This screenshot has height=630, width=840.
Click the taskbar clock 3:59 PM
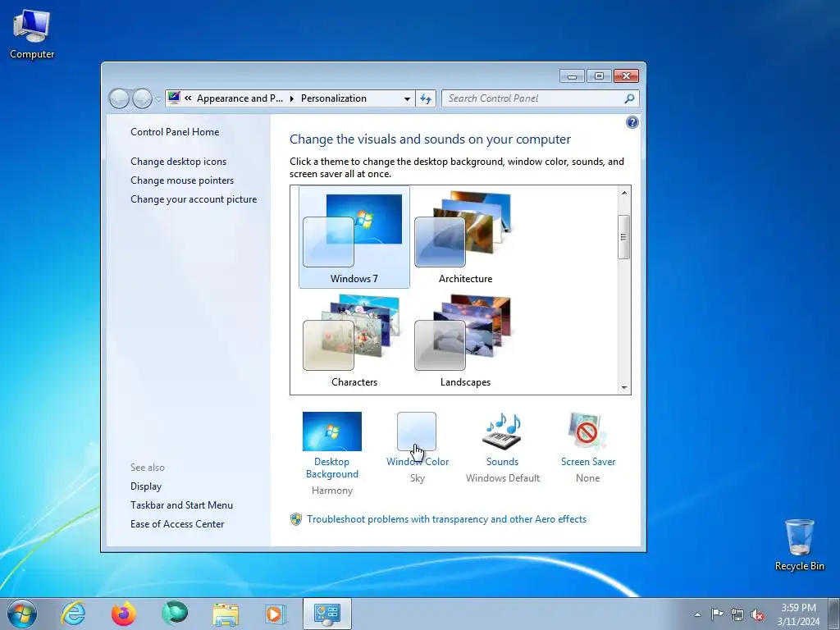point(798,614)
